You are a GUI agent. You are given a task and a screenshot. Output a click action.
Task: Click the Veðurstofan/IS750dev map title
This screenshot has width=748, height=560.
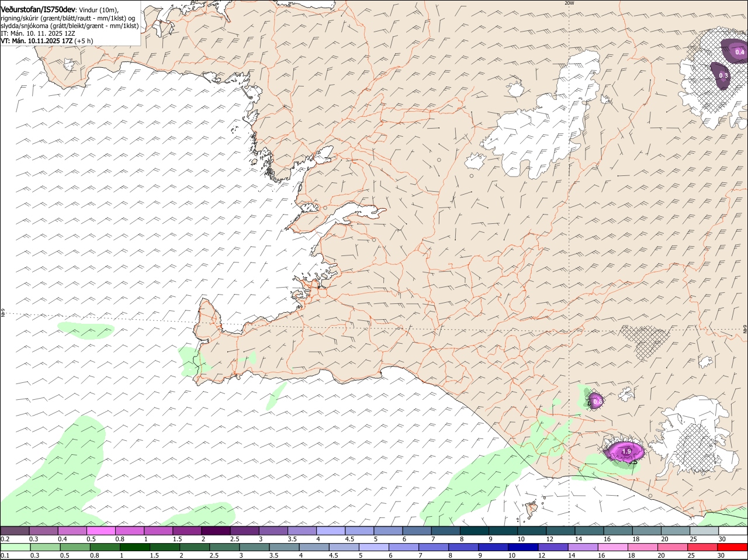pyautogui.click(x=38, y=9)
